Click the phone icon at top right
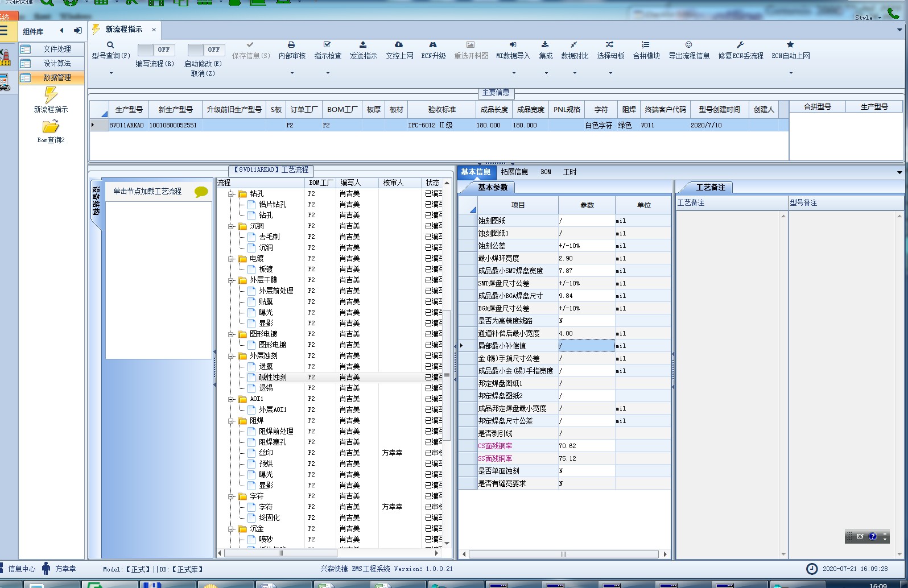This screenshot has height=588, width=908. coord(894,13)
